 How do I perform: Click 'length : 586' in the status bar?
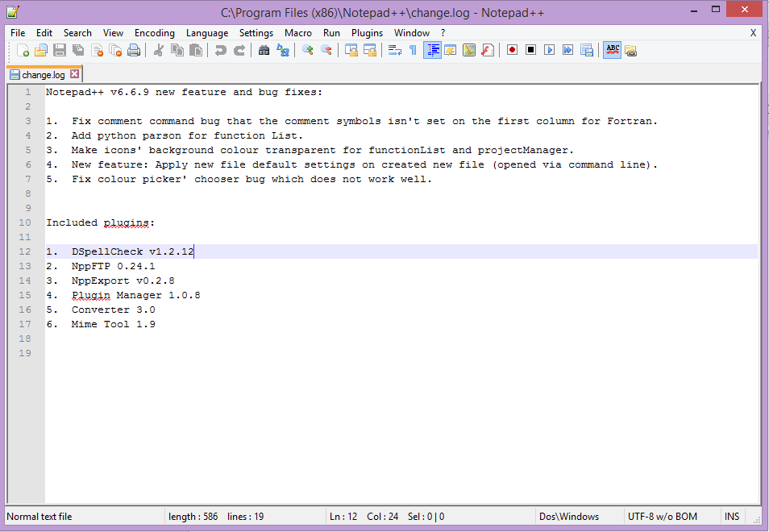pyautogui.click(x=193, y=517)
